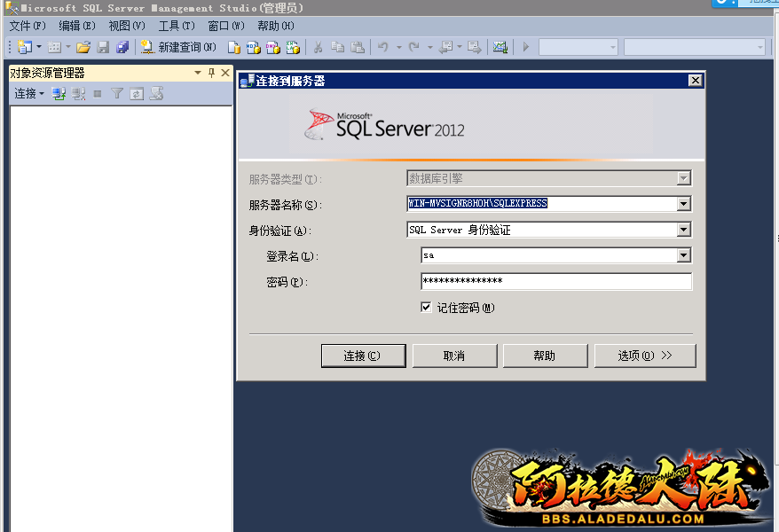The image size is (779, 532).
Task: Toggle the Remember Password (记住密码) checkbox
Action: (x=427, y=308)
